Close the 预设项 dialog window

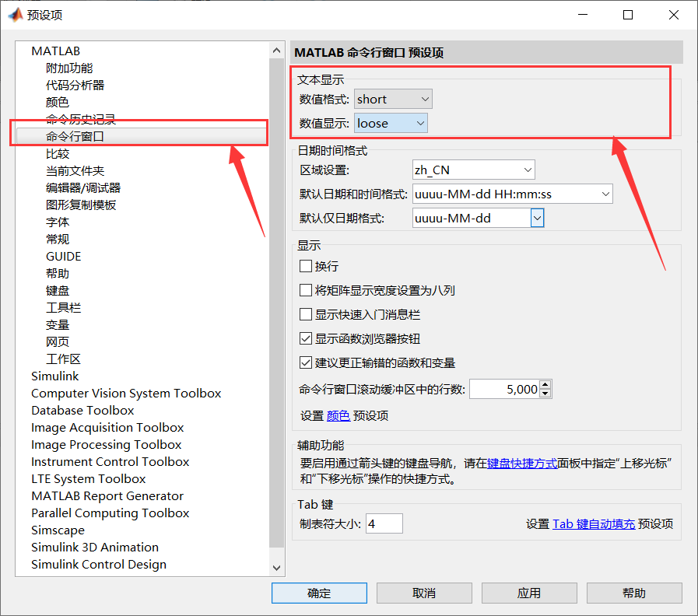pyautogui.click(x=674, y=15)
